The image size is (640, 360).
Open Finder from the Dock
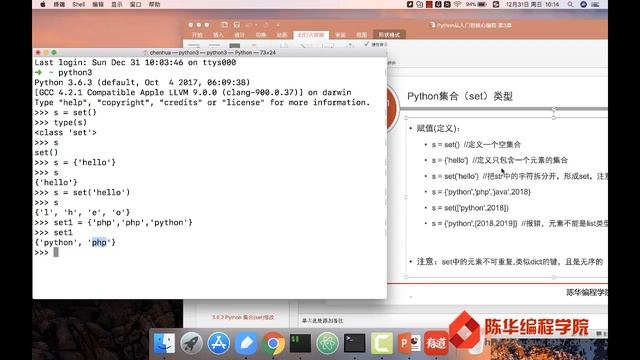(x=164, y=343)
